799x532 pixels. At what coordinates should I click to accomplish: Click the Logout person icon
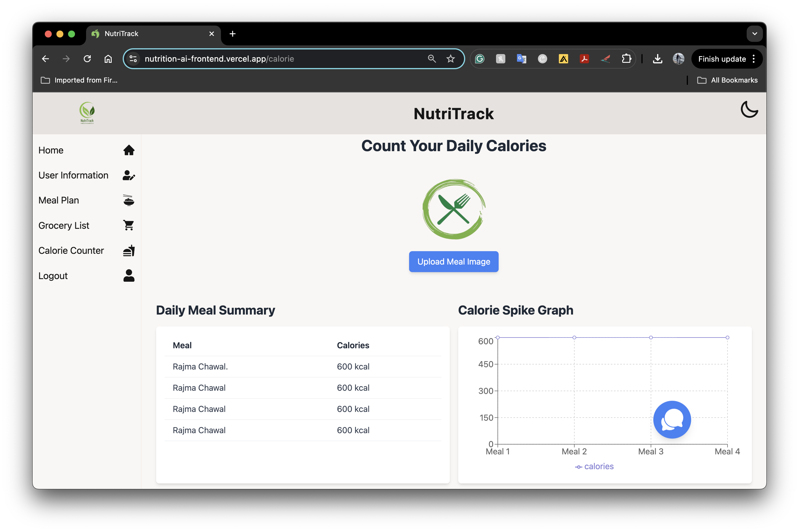point(129,276)
